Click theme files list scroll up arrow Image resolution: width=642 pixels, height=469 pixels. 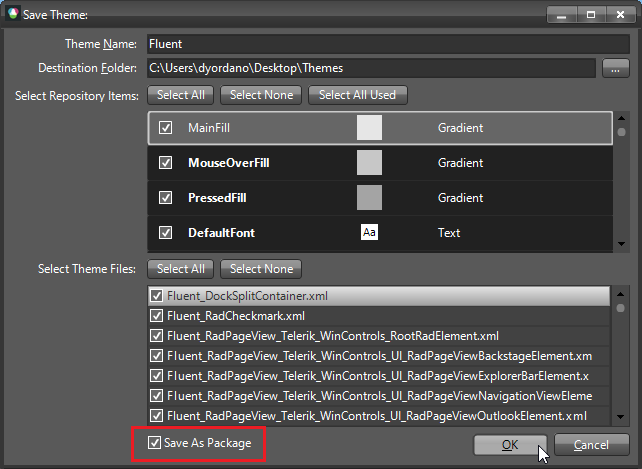pos(621,294)
